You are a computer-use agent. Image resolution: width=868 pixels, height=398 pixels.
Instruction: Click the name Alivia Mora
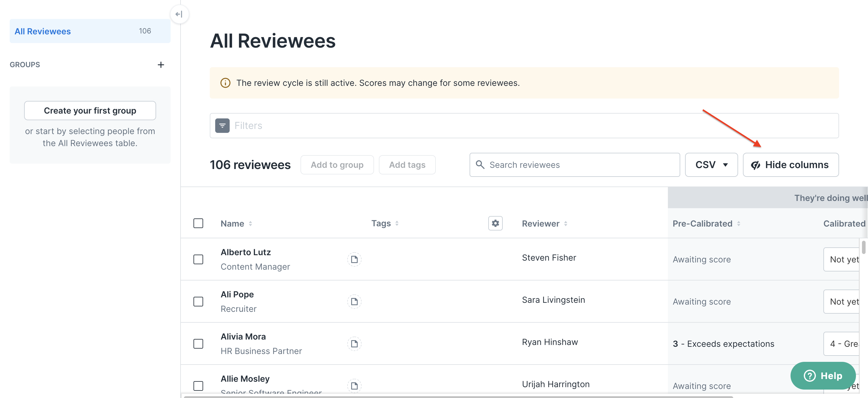click(243, 336)
